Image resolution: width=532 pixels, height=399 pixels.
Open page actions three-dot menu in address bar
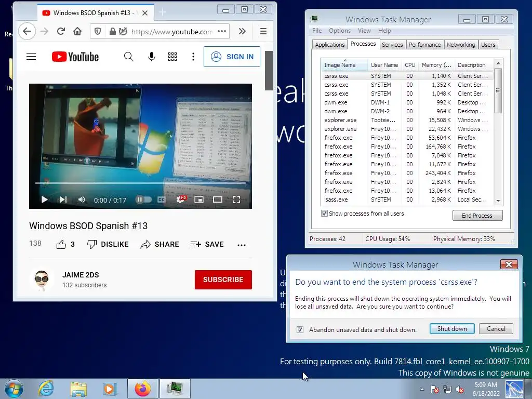point(222,31)
